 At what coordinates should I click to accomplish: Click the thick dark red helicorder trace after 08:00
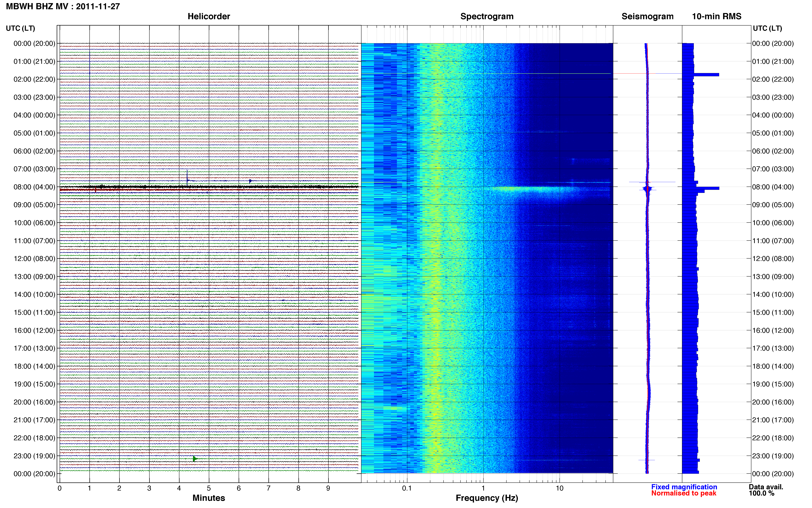coord(209,190)
